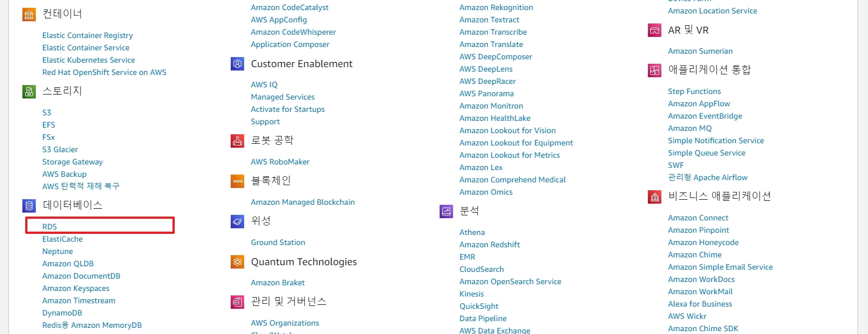Open Application Composer
Viewport: 868px width, 334px height.
coord(290,44)
